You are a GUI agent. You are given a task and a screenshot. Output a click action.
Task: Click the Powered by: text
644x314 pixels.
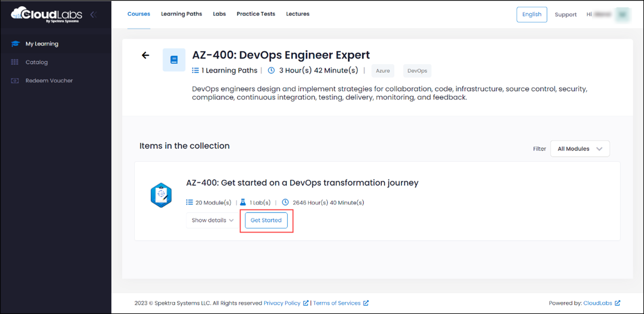coord(565,303)
